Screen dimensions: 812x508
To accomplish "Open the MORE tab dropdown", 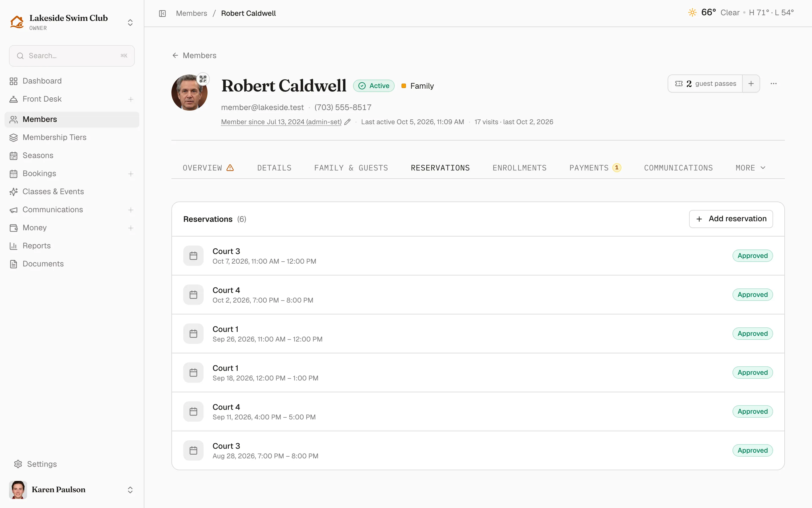I will tap(751, 168).
